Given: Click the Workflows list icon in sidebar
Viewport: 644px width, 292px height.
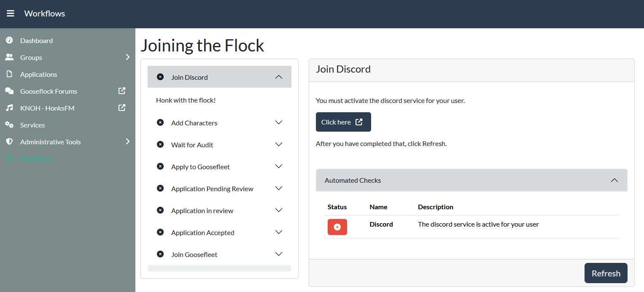Looking at the screenshot, I should point(9,159).
